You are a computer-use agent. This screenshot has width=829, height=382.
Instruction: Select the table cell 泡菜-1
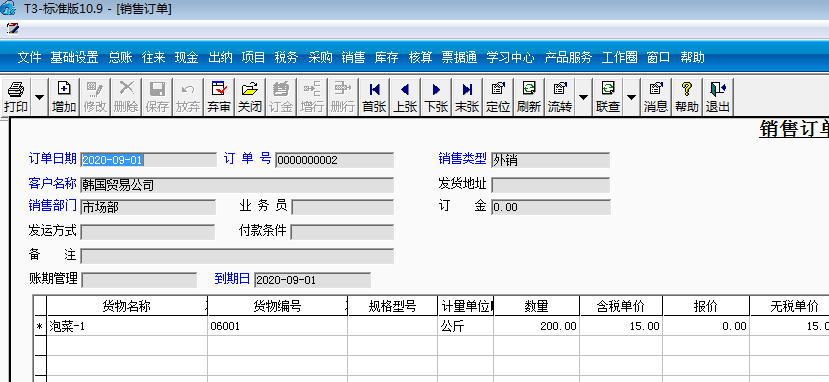[127, 327]
